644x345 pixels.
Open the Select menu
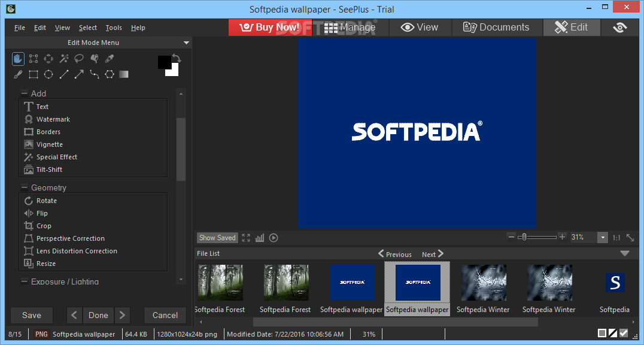coord(88,28)
